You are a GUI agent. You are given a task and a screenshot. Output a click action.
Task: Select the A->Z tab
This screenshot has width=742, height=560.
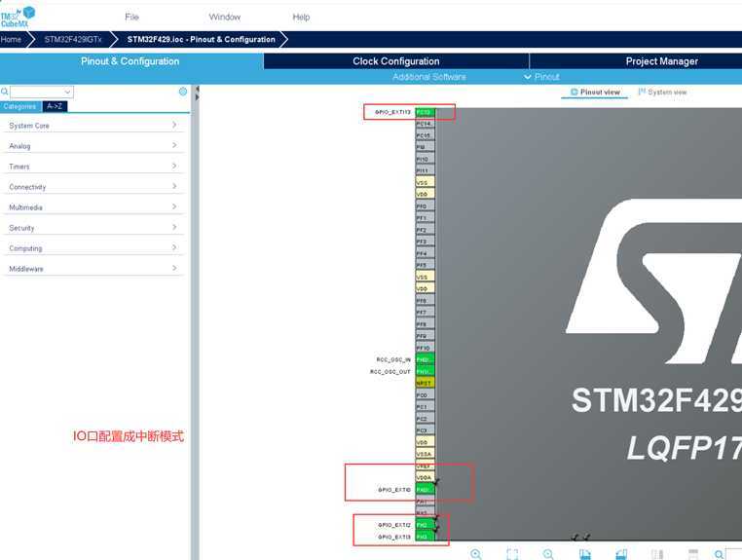pos(55,106)
